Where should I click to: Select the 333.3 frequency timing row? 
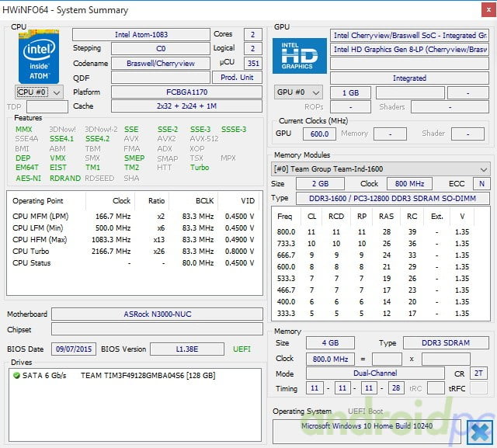381,314
